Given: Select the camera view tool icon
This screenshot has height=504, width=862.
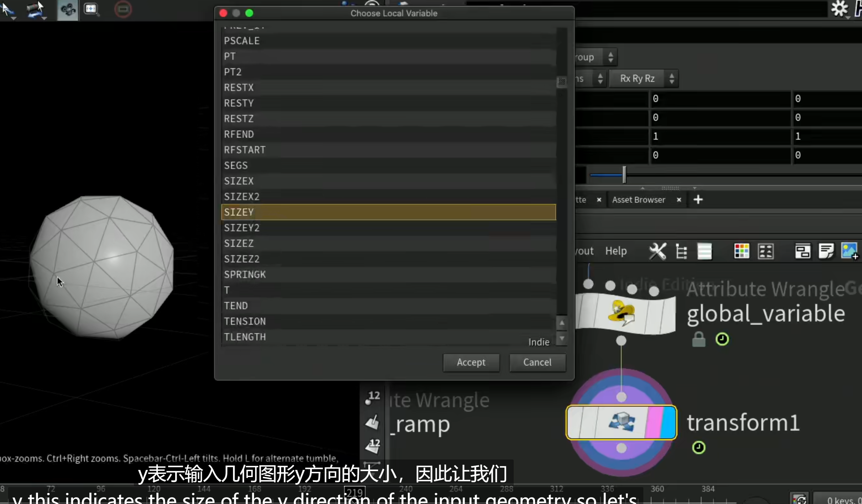Looking at the screenshot, I should pyautogui.click(x=68, y=9).
